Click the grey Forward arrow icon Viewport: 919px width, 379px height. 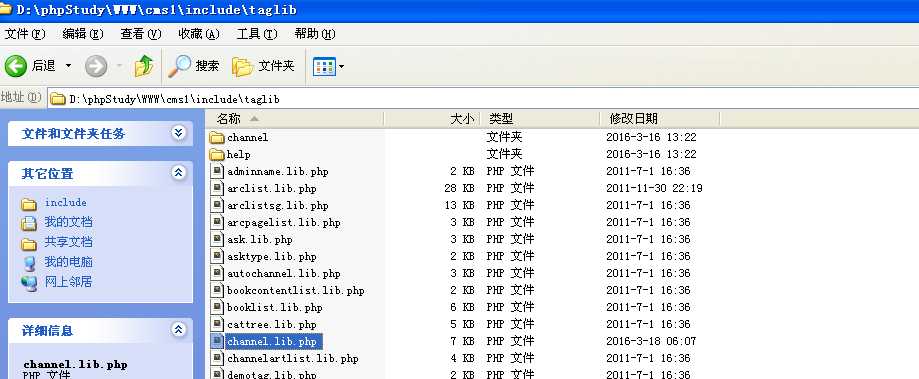[96, 66]
